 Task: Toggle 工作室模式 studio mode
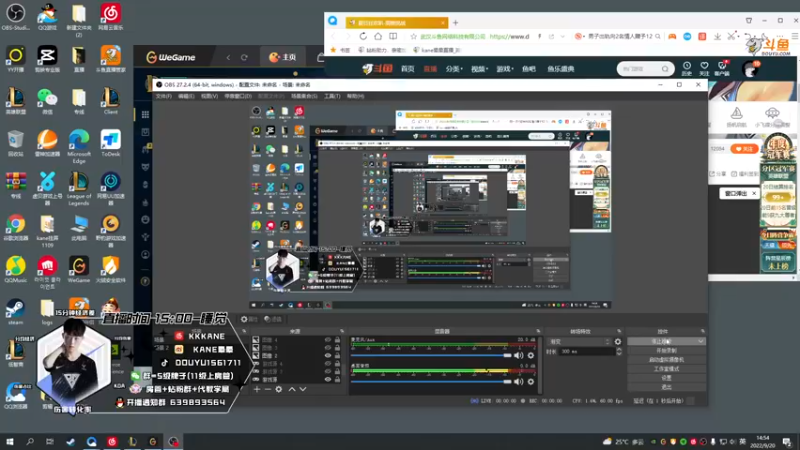(x=666, y=369)
